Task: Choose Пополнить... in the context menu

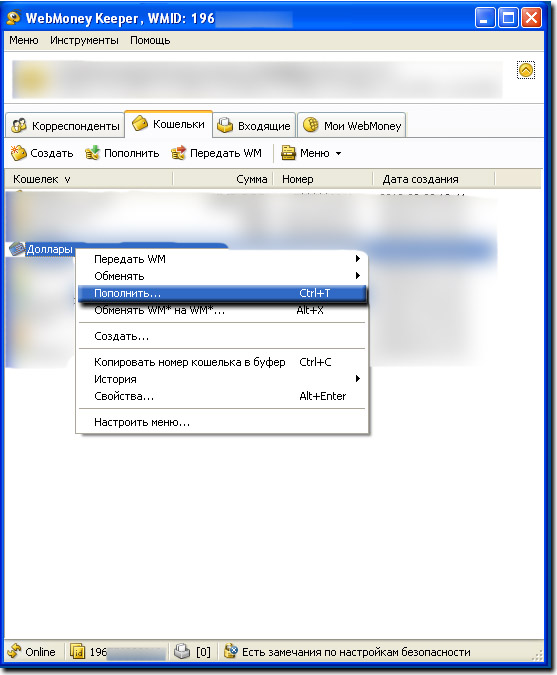Action: [x=222, y=293]
